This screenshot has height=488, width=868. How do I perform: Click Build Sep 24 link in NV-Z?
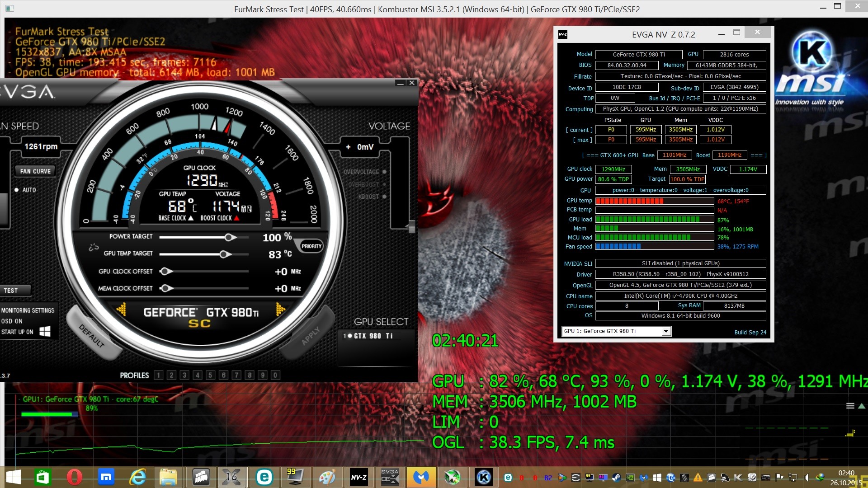pos(750,332)
